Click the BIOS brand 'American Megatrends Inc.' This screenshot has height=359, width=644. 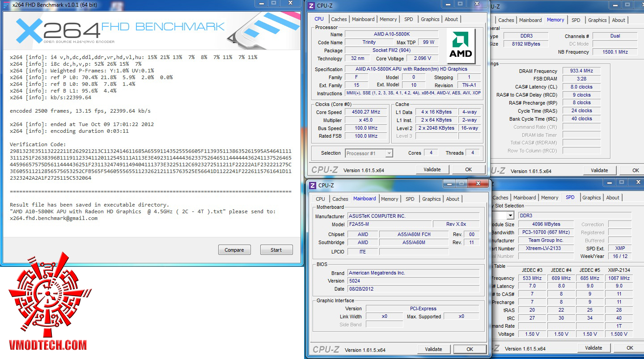414,273
